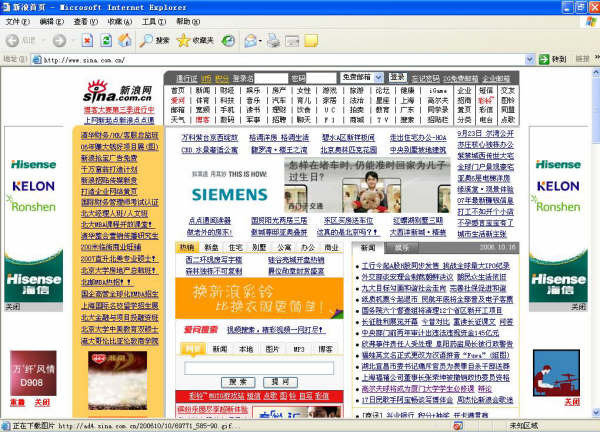Viewport: 600px width, 432px height.
Task: Open the 帮助(H) menu
Action: pos(188,22)
